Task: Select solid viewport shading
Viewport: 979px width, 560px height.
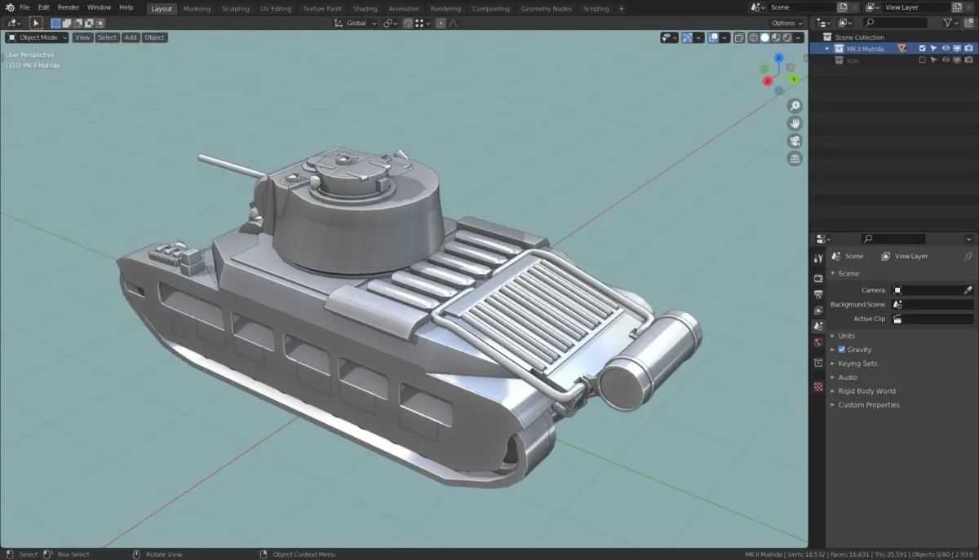Action: coord(764,37)
